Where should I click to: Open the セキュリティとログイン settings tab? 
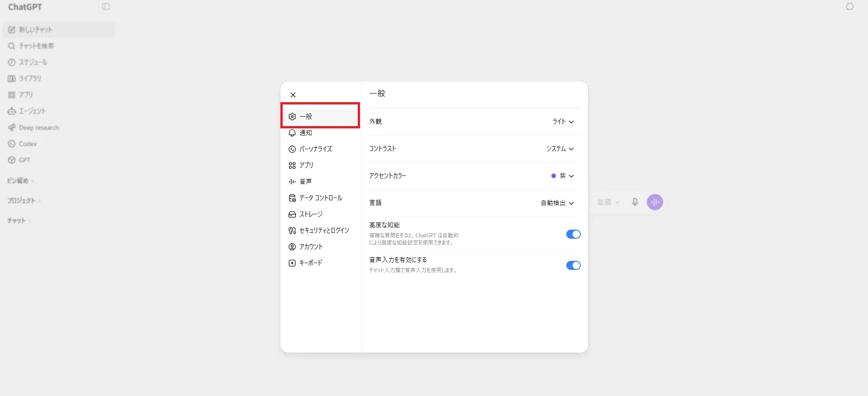coord(321,231)
